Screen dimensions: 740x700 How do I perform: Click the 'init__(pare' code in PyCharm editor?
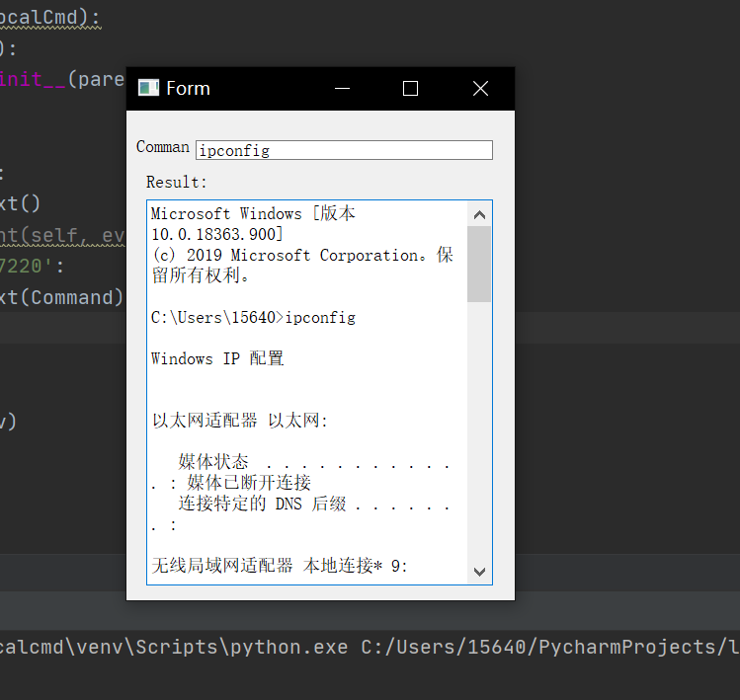(62, 79)
